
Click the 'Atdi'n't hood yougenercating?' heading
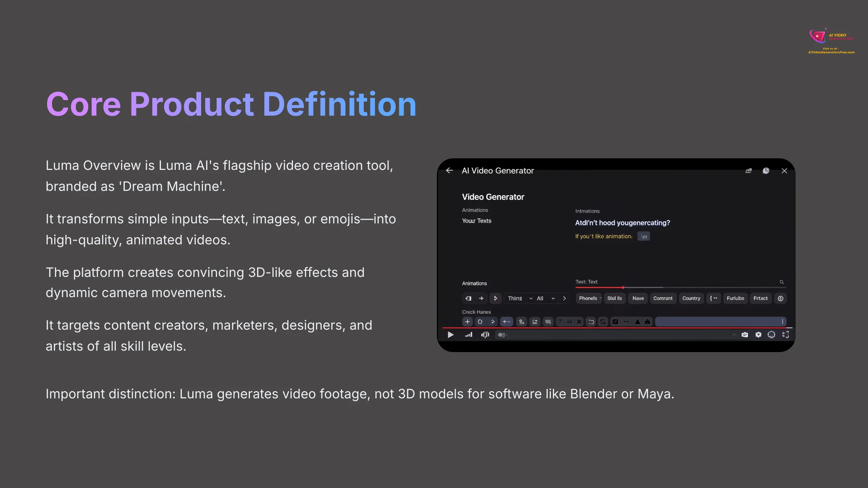point(622,223)
